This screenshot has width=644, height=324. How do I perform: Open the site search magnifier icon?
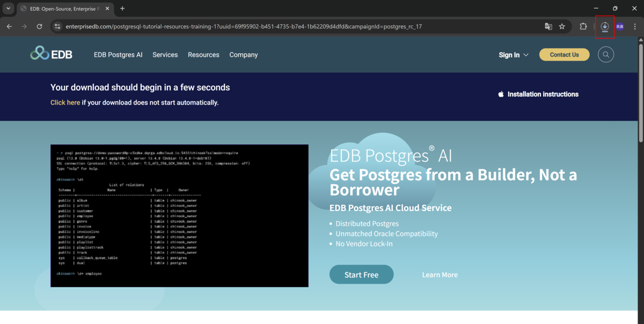606,55
